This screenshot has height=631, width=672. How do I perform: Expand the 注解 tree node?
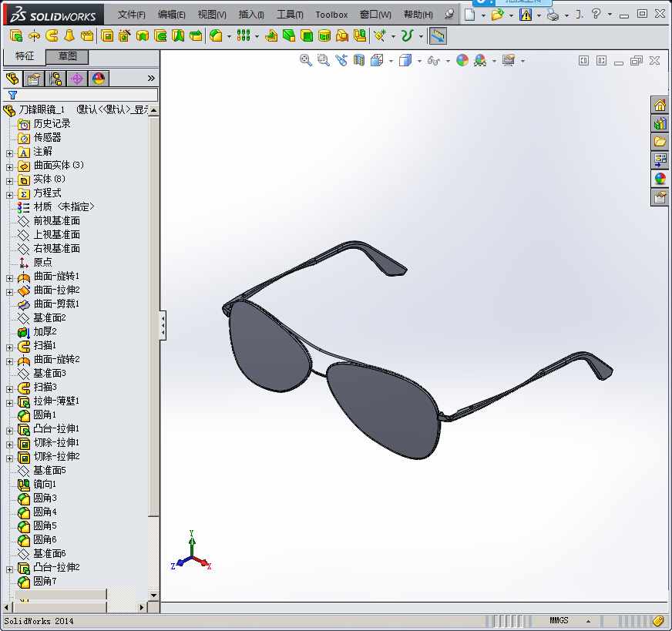pos(9,153)
